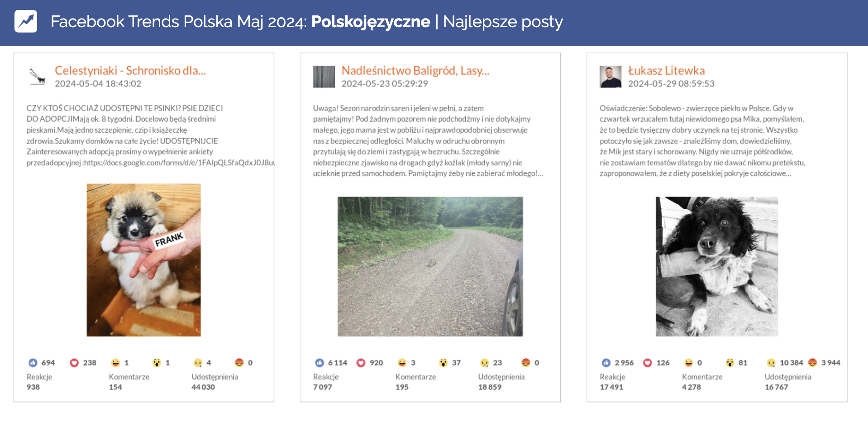Click the Łukasz Litewka profile photo
The width and height of the screenshot is (868, 422).
coord(610,77)
